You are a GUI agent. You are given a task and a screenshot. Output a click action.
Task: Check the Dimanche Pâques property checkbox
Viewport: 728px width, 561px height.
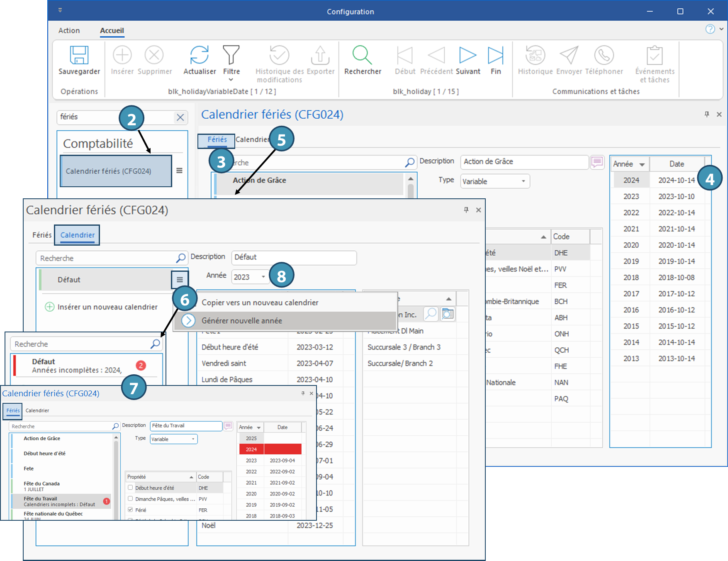pos(130,499)
